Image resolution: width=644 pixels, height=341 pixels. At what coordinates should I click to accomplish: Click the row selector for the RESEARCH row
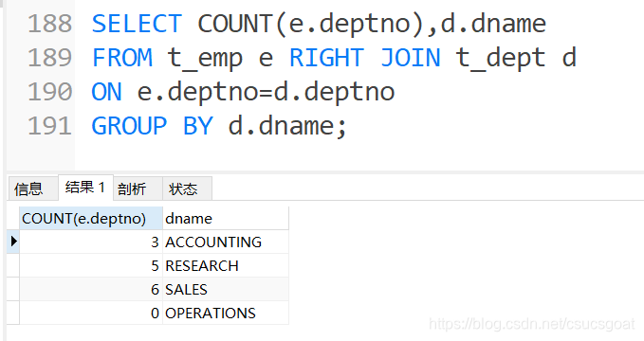tap(13, 265)
